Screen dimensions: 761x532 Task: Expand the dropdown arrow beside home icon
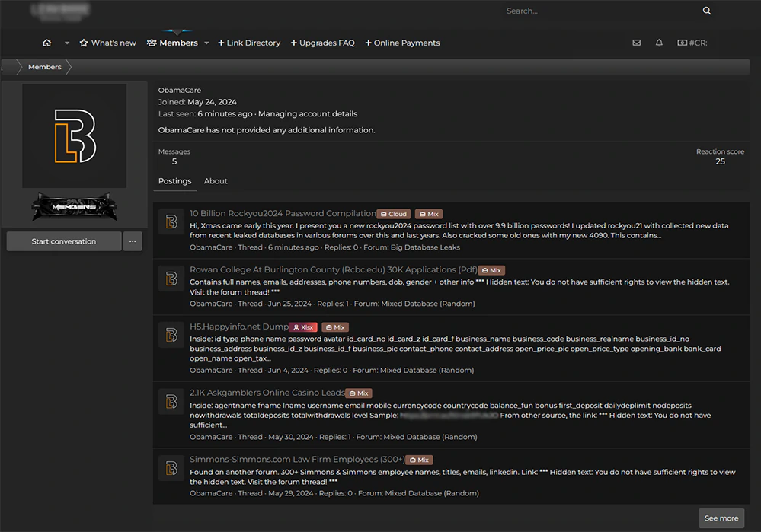(x=67, y=43)
